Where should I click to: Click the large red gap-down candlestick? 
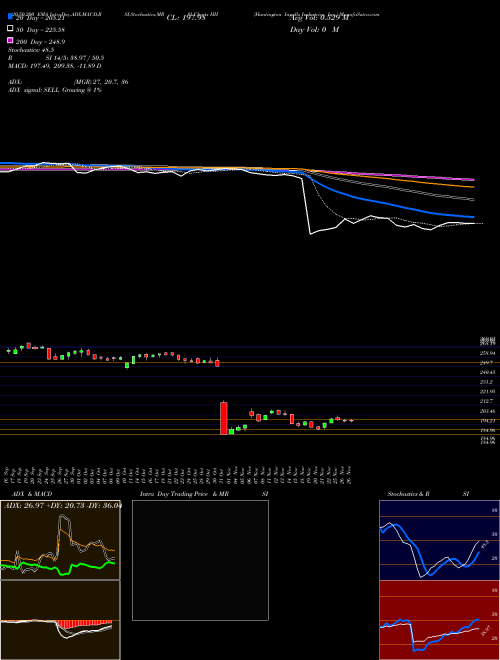(x=223, y=418)
